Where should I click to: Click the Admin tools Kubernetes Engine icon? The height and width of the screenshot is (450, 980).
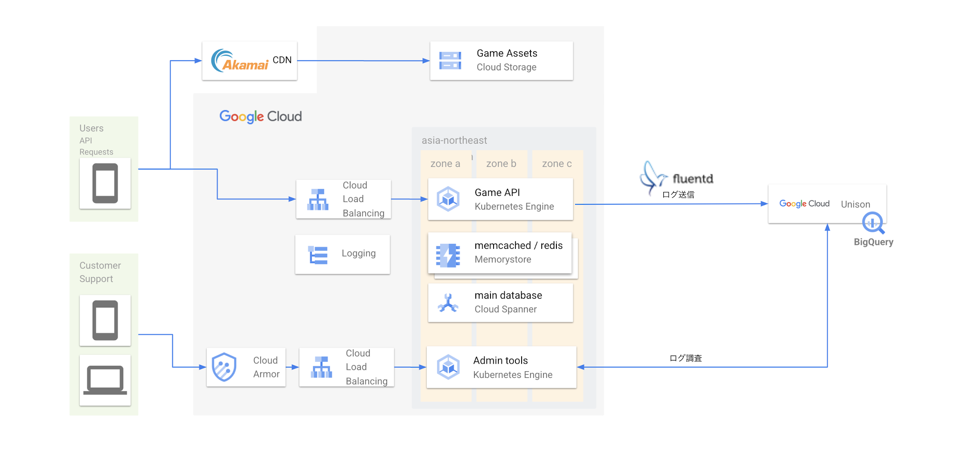pyautogui.click(x=448, y=367)
